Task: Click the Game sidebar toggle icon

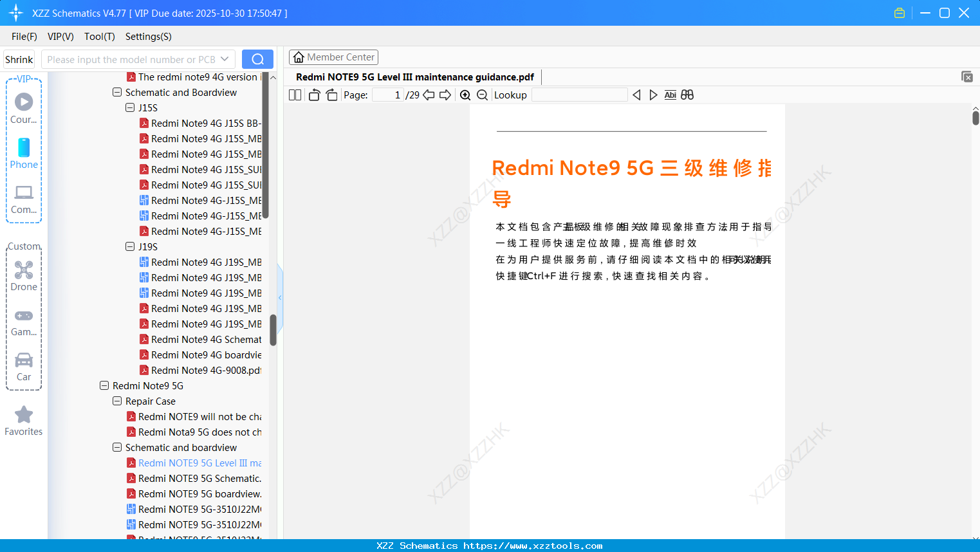Action: pos(23,315)
